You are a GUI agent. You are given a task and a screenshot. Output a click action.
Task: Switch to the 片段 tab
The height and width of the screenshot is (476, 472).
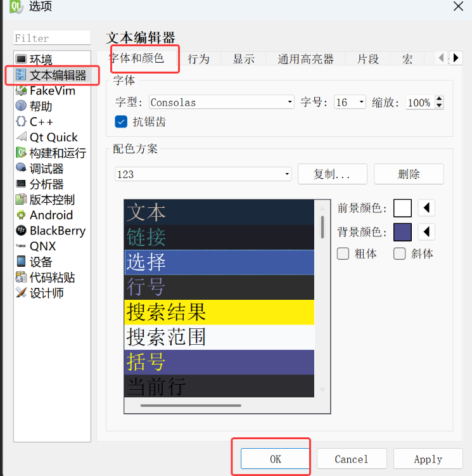368,59
